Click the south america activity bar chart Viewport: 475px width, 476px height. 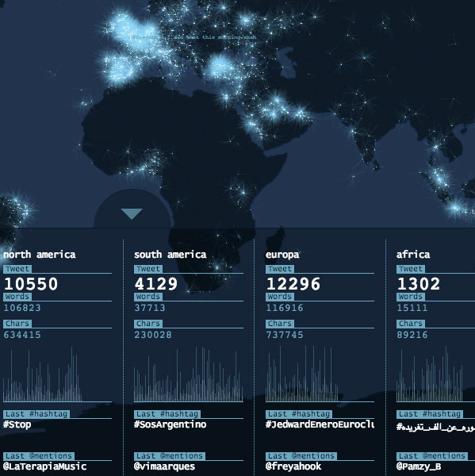coord(189,374)
